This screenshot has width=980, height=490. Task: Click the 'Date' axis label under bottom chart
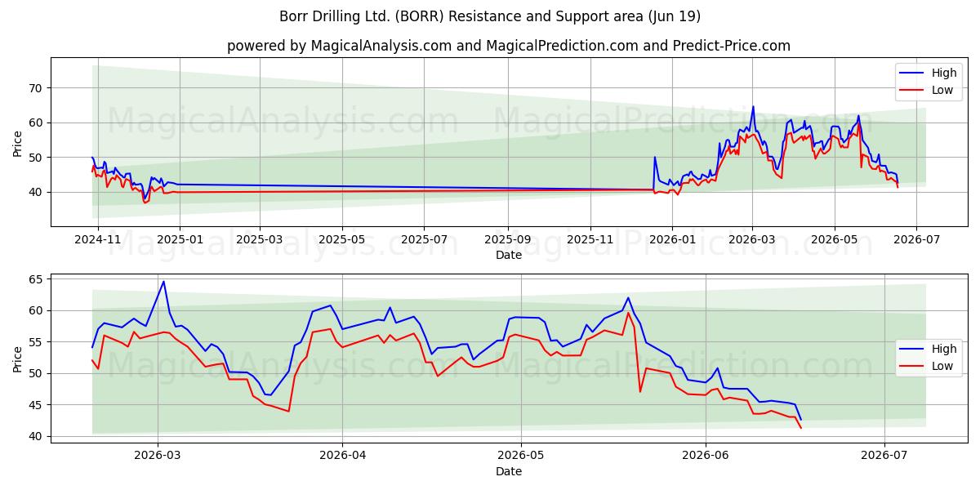click(508, 471)
